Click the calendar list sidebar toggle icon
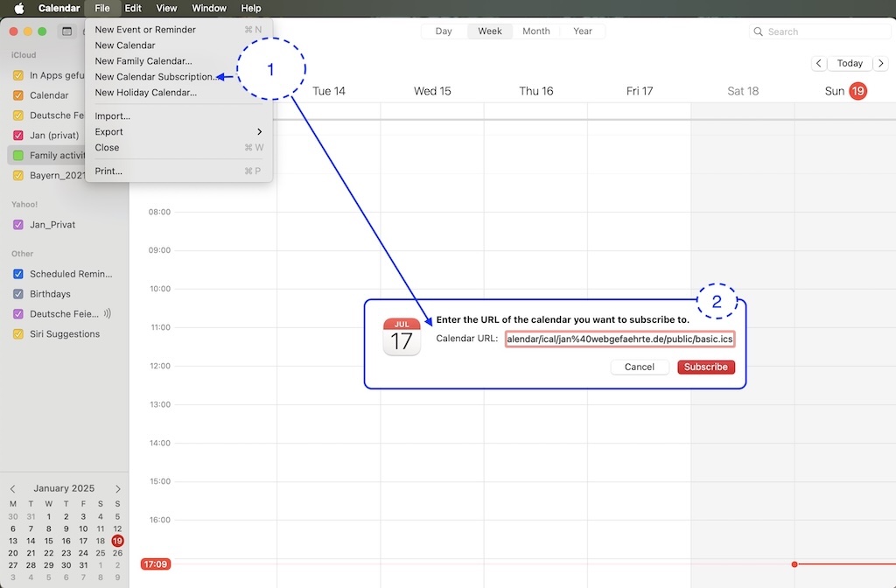This screenshot has height=588, width=896. [x=66, y=31]
